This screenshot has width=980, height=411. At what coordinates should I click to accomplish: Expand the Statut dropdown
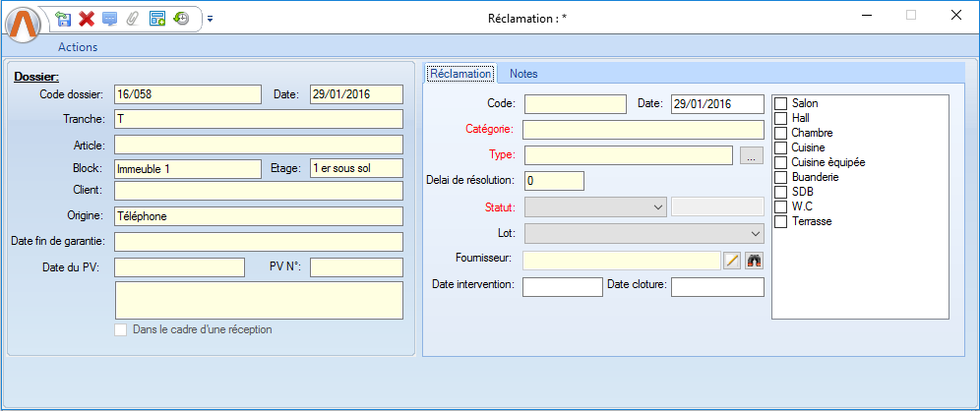pos(658,206)
